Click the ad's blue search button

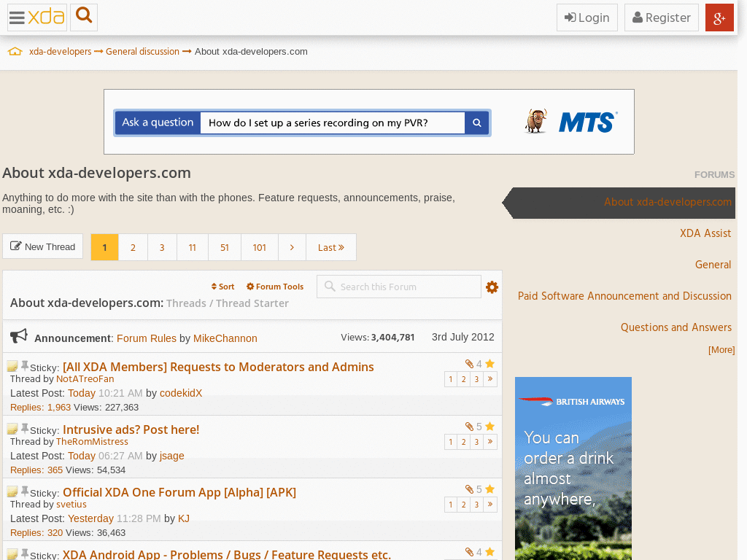(x=477, y=123)
